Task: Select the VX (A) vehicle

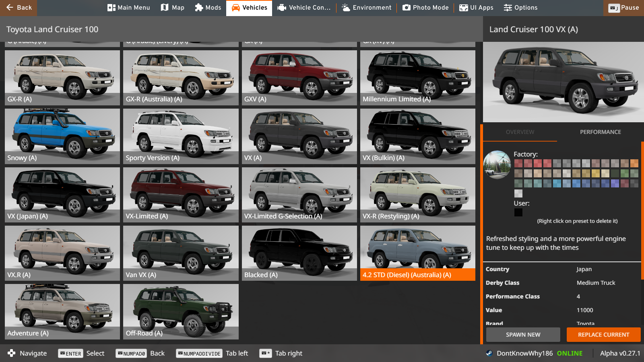Action: (299, 136)
